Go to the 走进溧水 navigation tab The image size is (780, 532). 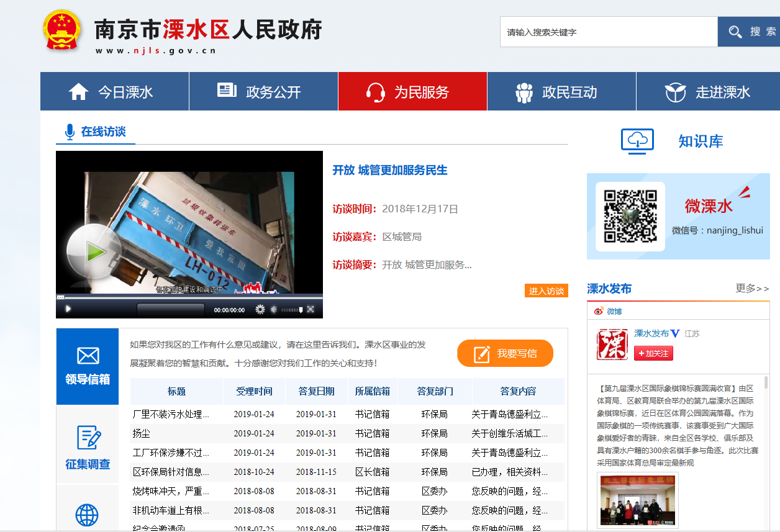tap(708, 92)
